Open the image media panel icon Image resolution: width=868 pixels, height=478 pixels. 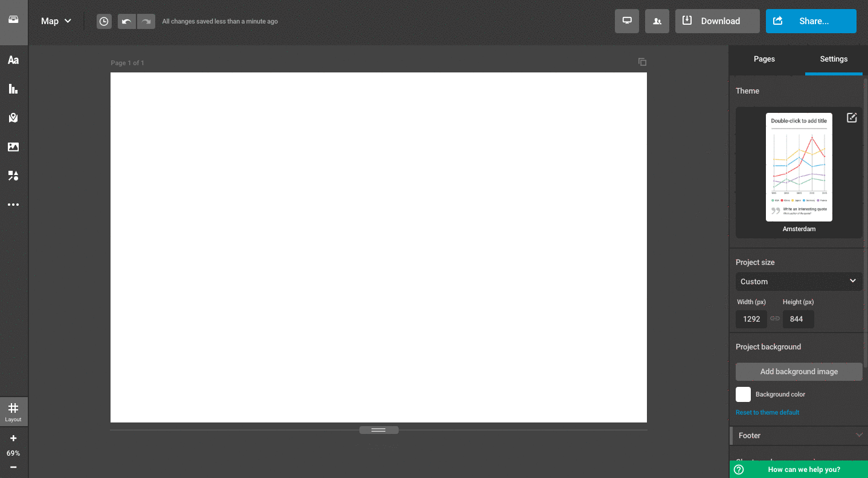point(13,147)
